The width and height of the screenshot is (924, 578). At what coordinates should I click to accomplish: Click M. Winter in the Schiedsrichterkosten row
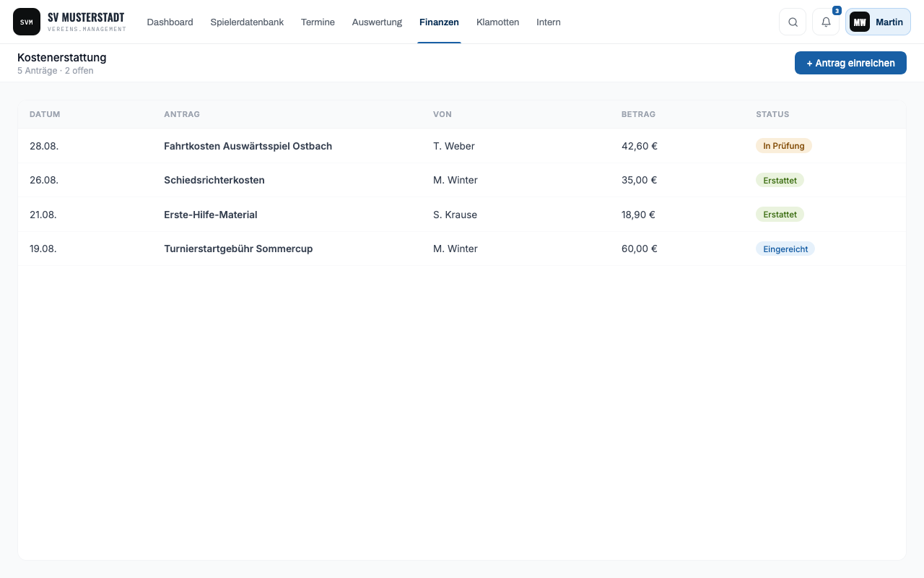coord(456,180)
